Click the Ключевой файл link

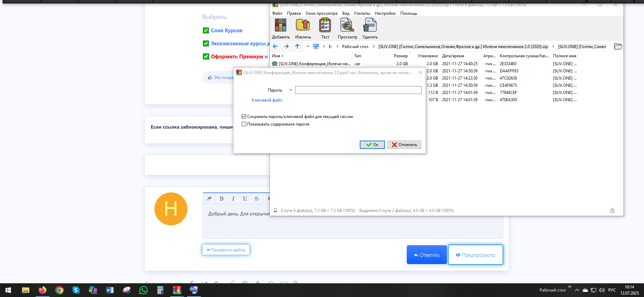(267, 100)
